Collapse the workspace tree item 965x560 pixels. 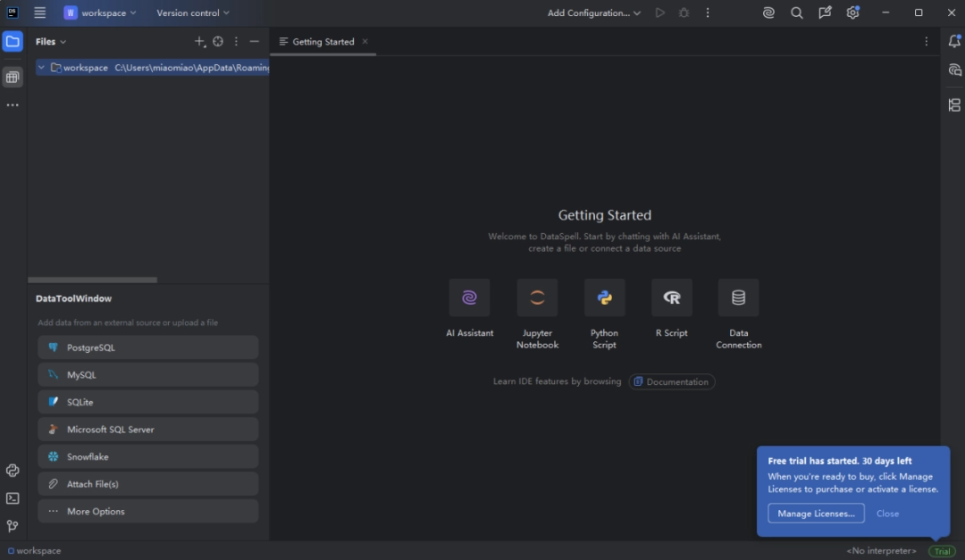(x=40, y=67)
